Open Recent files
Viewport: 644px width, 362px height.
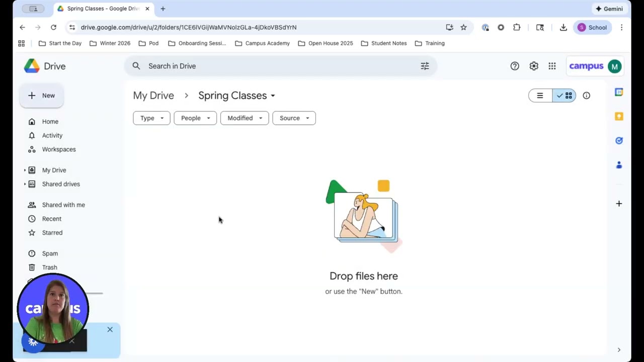pos(52,219)
